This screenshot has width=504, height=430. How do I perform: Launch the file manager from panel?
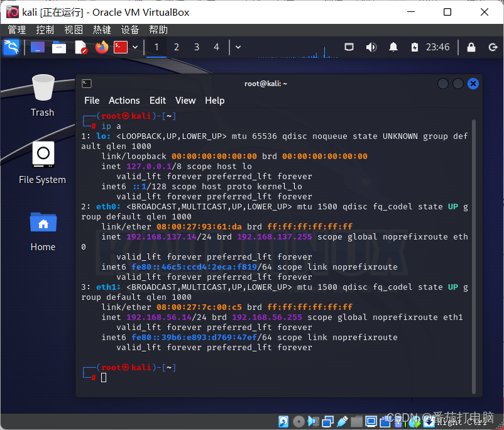[x=59, y=47]
